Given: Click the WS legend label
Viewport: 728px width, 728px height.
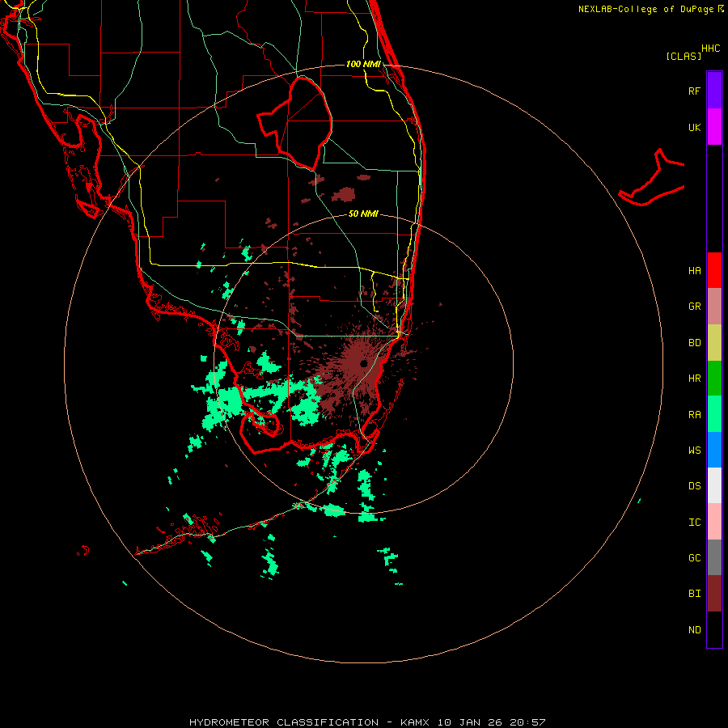Looking at the screenshot, I should tap(694, 451).
